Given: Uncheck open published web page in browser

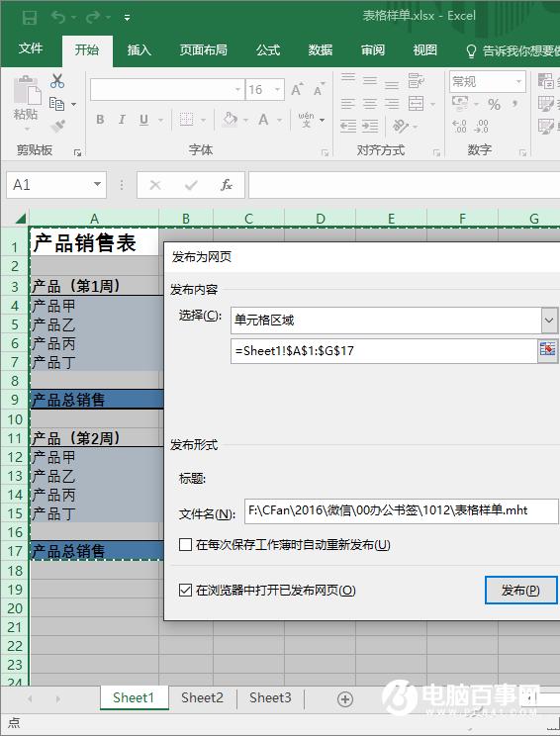Looking at the screenshot, I should tap(185, 590).
